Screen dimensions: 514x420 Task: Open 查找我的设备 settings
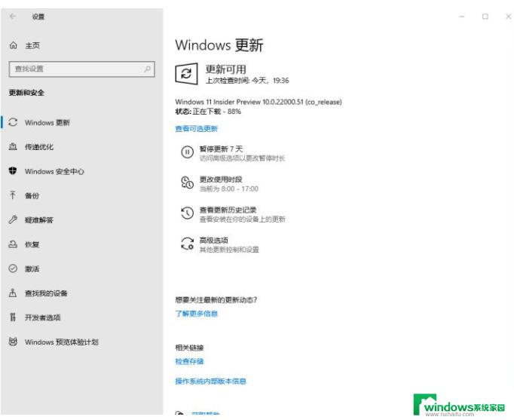tap(82, 293)
